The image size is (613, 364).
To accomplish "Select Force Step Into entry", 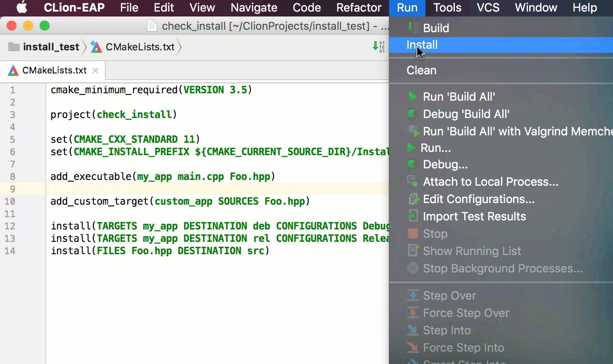I will click(501, 347).
